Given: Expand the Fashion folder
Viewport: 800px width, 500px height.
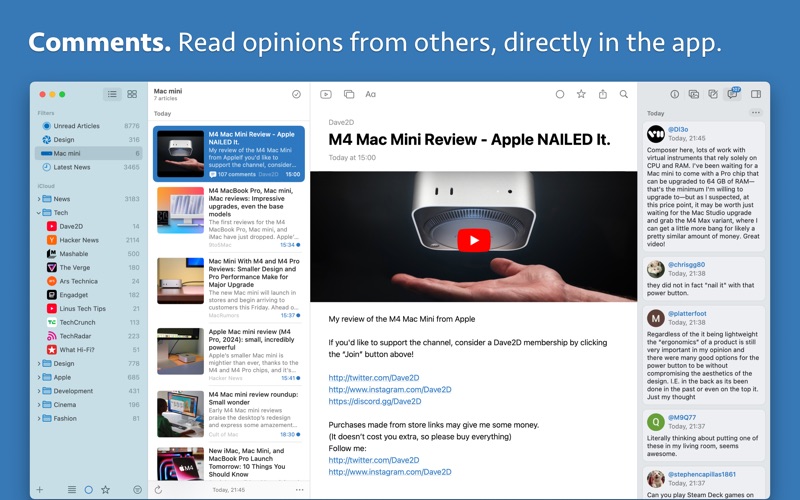Looking at the screenshot, I should (39, 418).
